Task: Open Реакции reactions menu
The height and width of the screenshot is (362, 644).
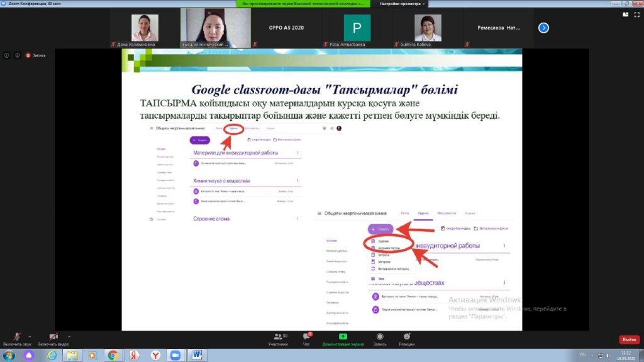Action: click(407, 339)
